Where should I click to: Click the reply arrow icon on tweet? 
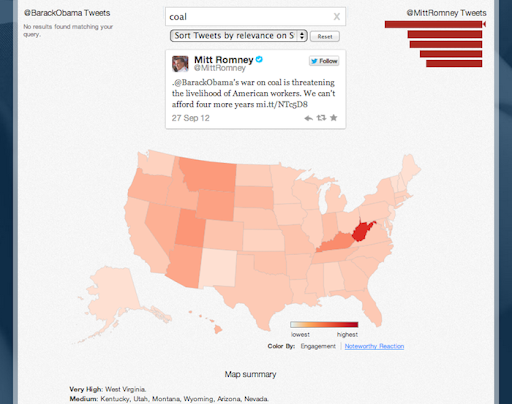pyautogui.click(x=308, y=118)
